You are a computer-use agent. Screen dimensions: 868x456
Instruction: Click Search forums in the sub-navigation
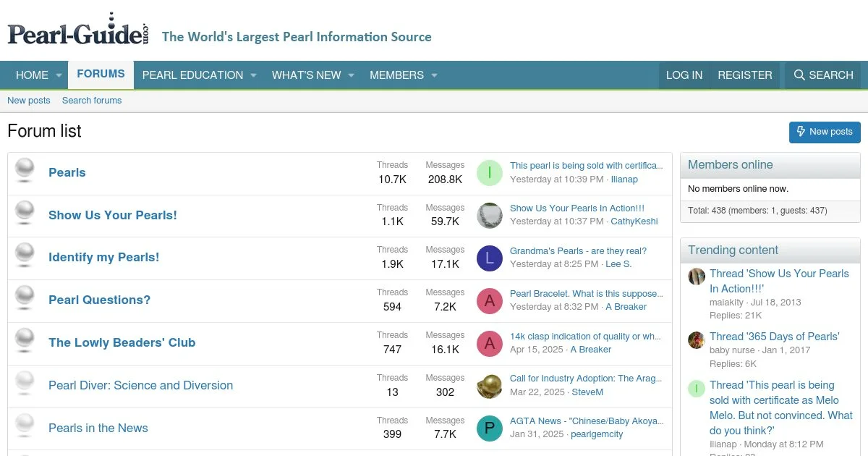pyautogui.click(x=92, y=101)
